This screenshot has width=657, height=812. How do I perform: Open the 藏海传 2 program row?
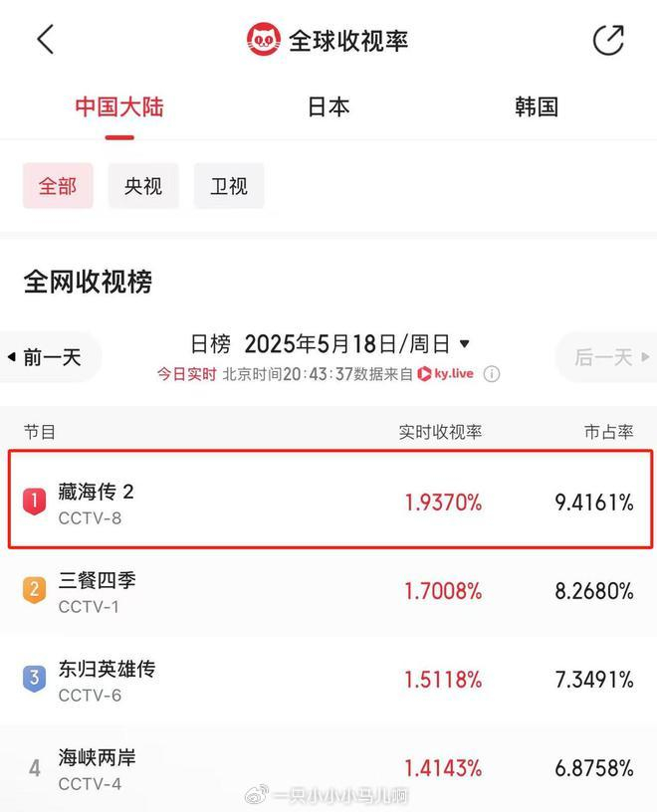click(x=97, y=493)
